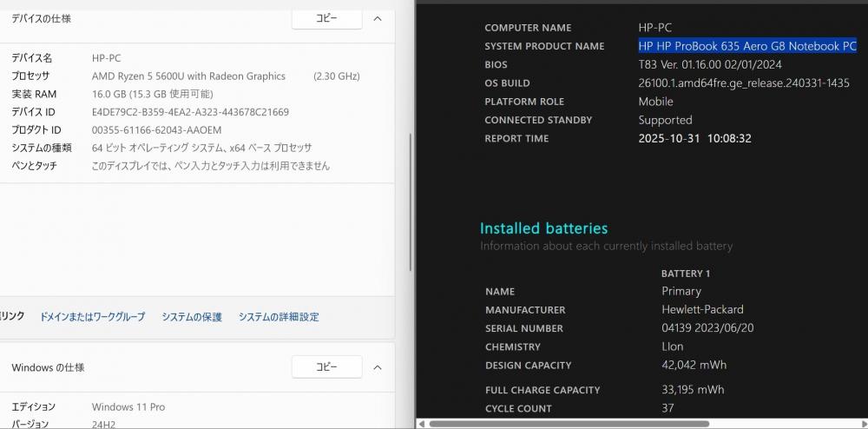
Task: Open the domain or workgroup link
Action: coord(93,317)
